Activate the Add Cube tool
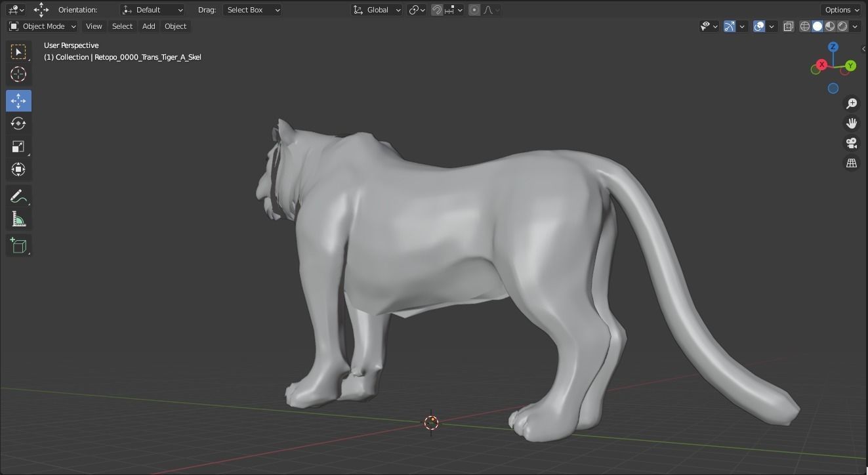 [x=18, y=245]
